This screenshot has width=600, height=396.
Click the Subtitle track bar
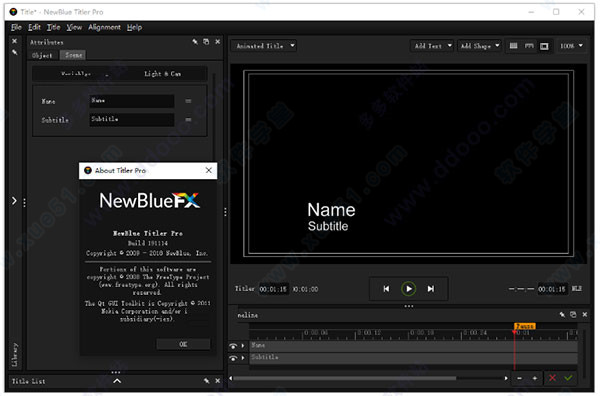[x=413, y=358]
